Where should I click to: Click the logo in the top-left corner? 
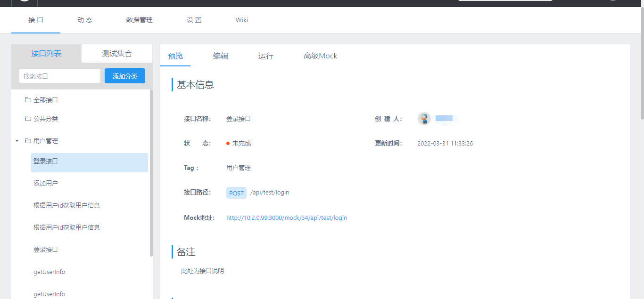[x=24, y=3]
